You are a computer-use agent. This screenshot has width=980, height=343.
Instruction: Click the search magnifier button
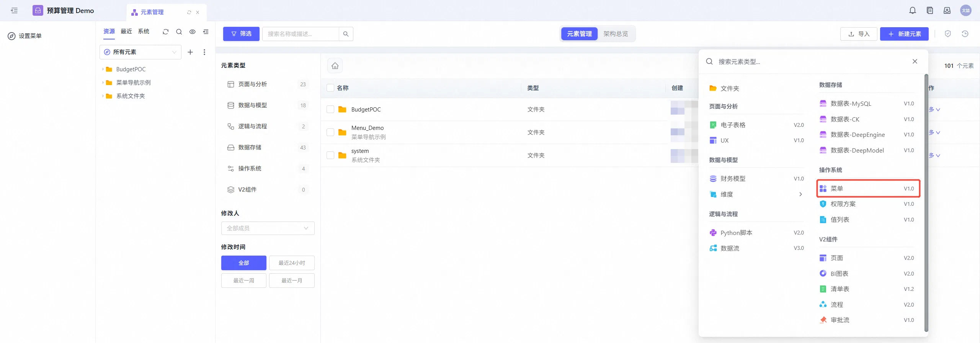click(x=346, y=34)
